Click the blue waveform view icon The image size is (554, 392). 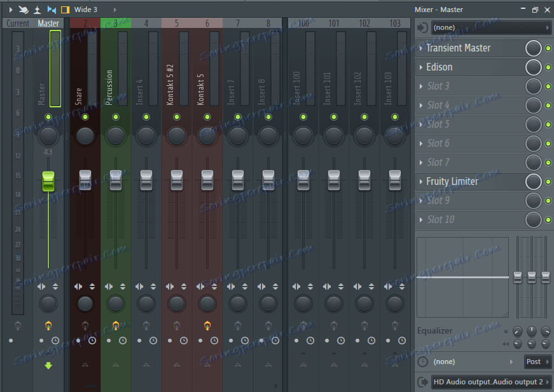[52, 10]
